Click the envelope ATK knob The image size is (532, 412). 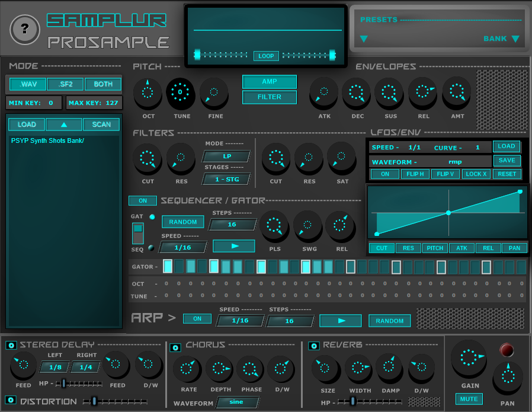[x=323, y=92]
